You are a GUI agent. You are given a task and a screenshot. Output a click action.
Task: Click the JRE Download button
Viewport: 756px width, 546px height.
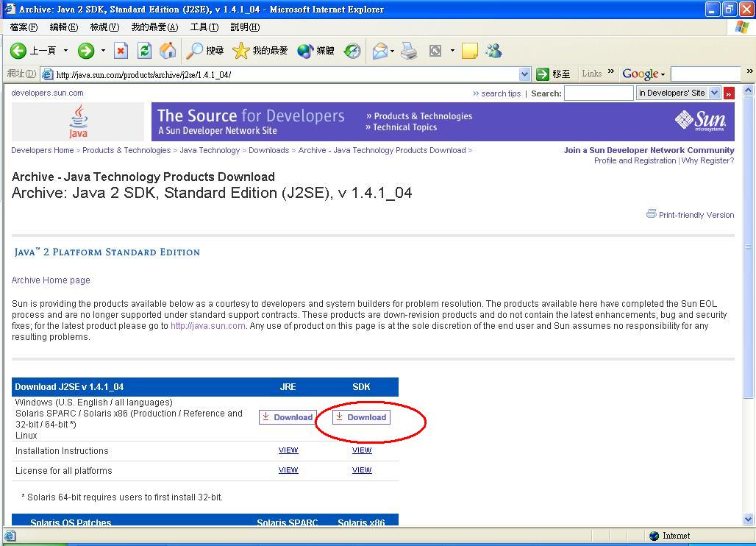pos(288,417)
